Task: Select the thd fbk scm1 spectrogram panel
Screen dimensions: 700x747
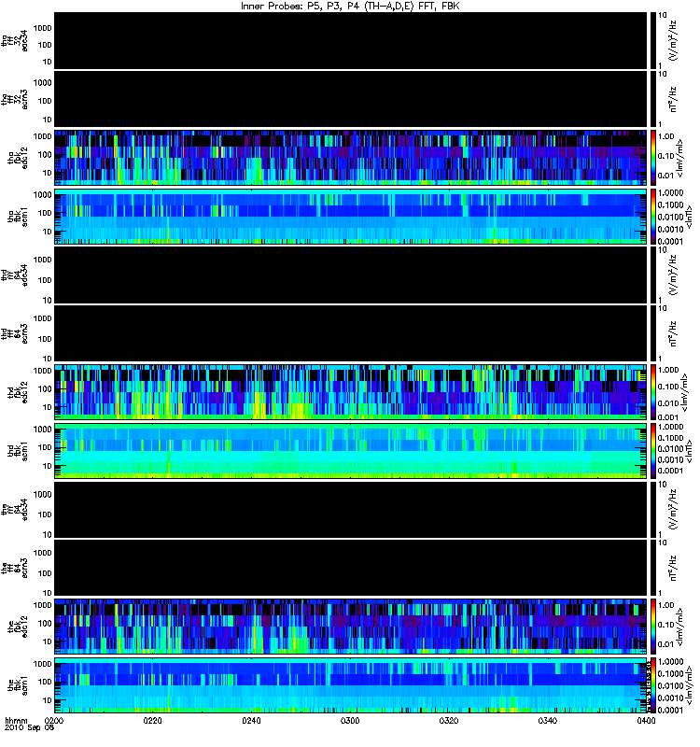Action: 350,451
